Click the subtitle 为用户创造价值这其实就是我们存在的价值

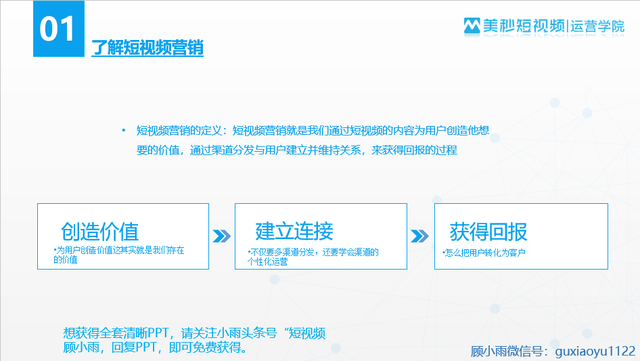coord(119,254)
